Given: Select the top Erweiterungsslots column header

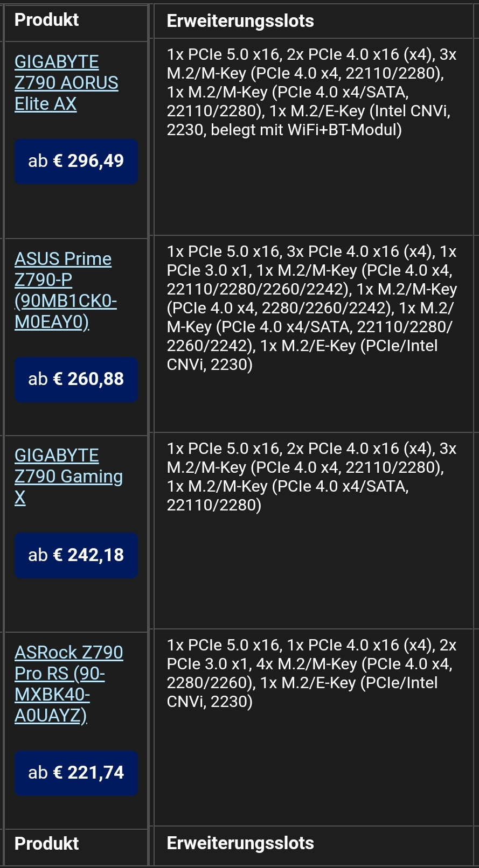Looking at the screenshot, I should [x=240, y=20].
